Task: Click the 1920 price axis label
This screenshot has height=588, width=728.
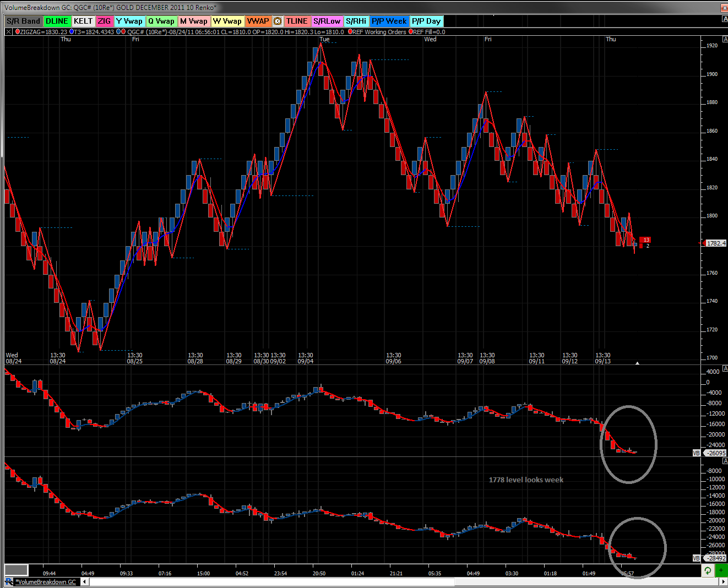Action: coord(712,45)
